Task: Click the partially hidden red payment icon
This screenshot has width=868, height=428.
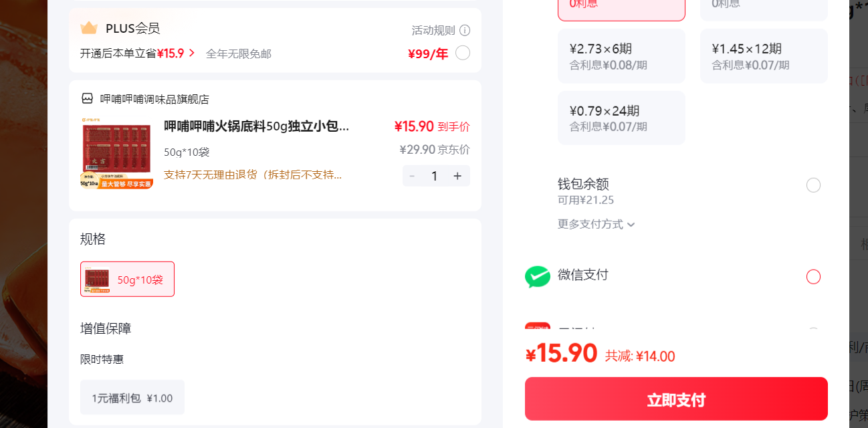Action: (538, 328)
